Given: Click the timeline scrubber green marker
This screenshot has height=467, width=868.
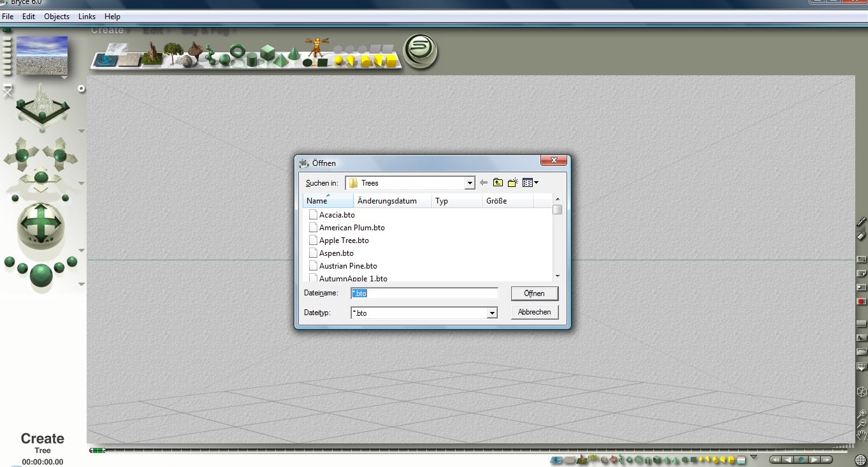Looking at the screenshot, I should tap(97, 450).
